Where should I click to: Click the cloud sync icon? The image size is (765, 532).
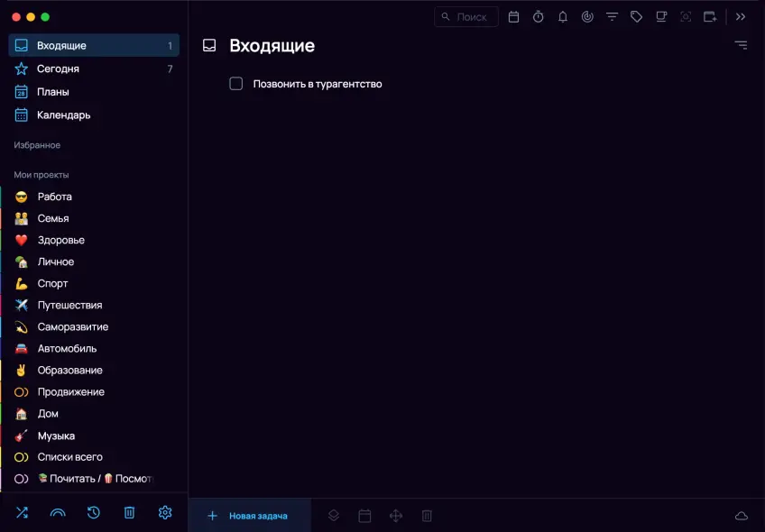742,516
